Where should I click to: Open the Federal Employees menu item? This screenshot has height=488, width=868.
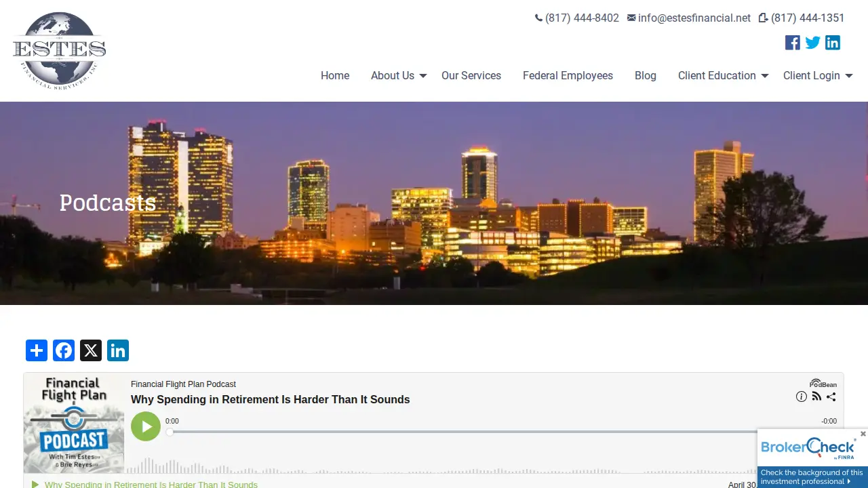click(568, 76)
